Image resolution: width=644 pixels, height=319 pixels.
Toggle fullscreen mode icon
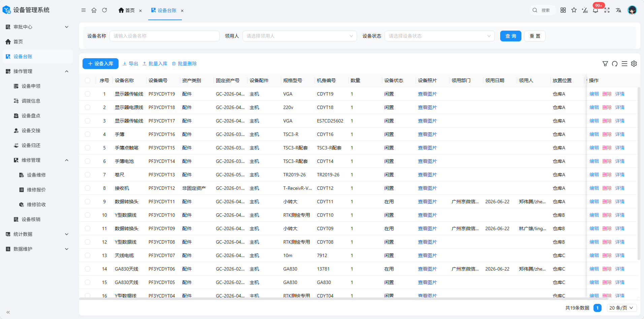[x=607, y=10]
